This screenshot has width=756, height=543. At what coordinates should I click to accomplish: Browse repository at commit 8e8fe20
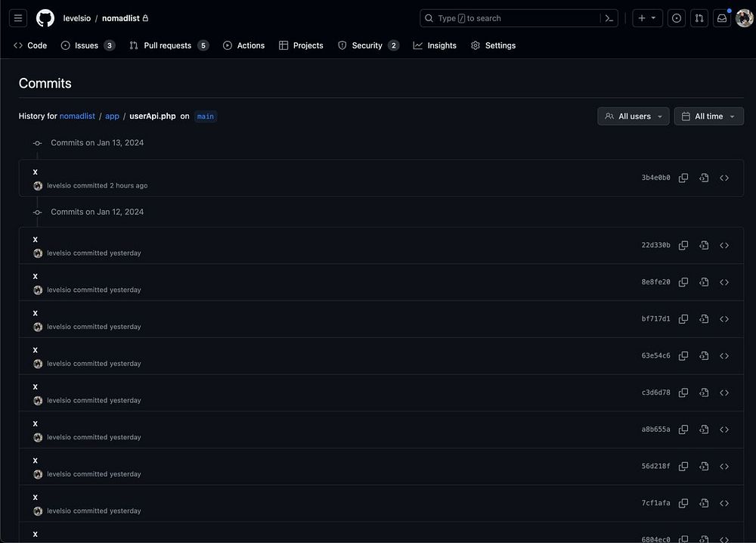(x=724, y=282)
